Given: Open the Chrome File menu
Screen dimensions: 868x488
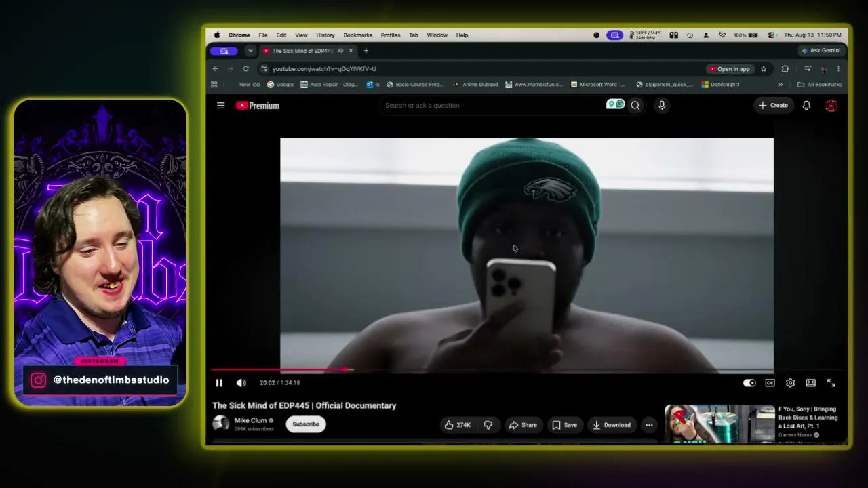Looking at the screenshot, I should pos(262,35).
